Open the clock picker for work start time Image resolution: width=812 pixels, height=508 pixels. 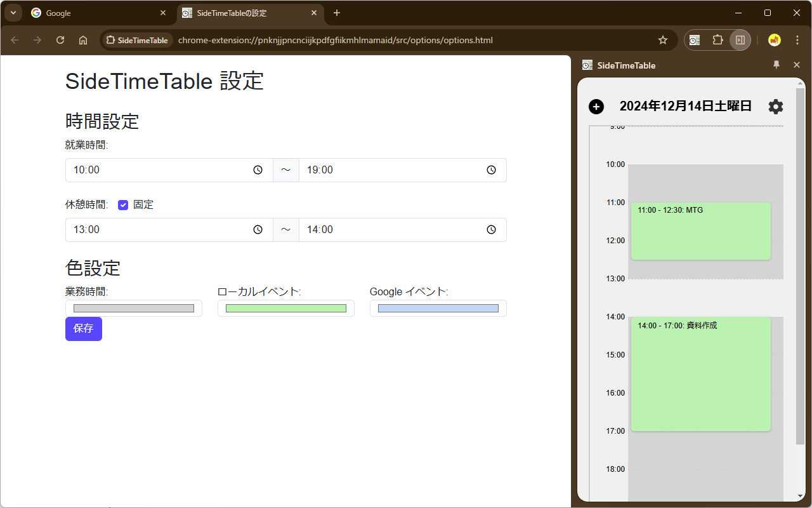pos(258,170)
